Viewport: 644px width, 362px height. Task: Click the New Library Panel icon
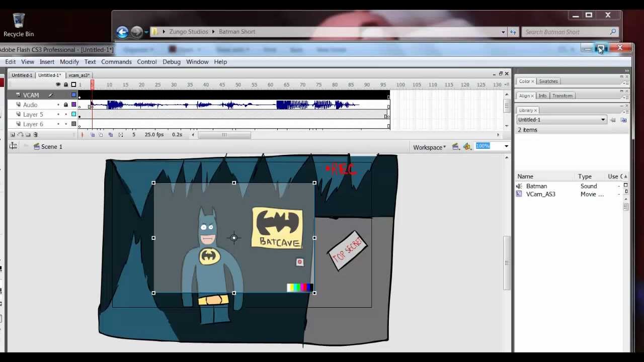624,120
